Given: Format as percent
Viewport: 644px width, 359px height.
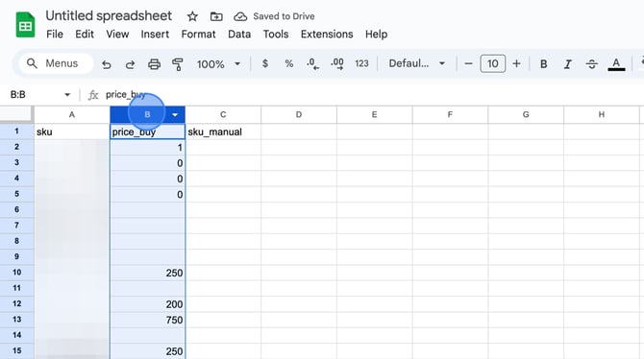Looking at the screenshot, I should point(289,63).
